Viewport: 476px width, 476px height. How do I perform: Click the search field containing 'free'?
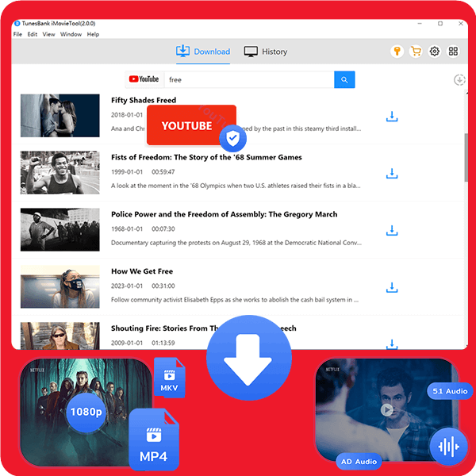249,79
